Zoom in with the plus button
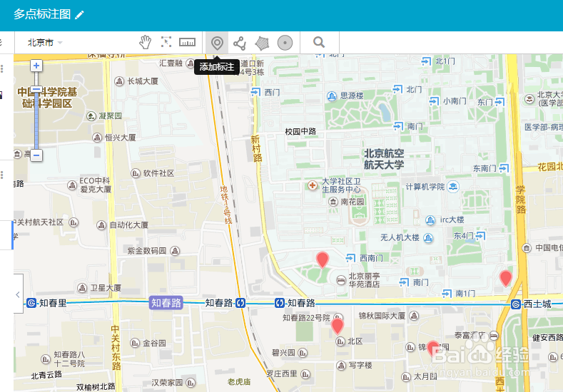 point(36,66)
